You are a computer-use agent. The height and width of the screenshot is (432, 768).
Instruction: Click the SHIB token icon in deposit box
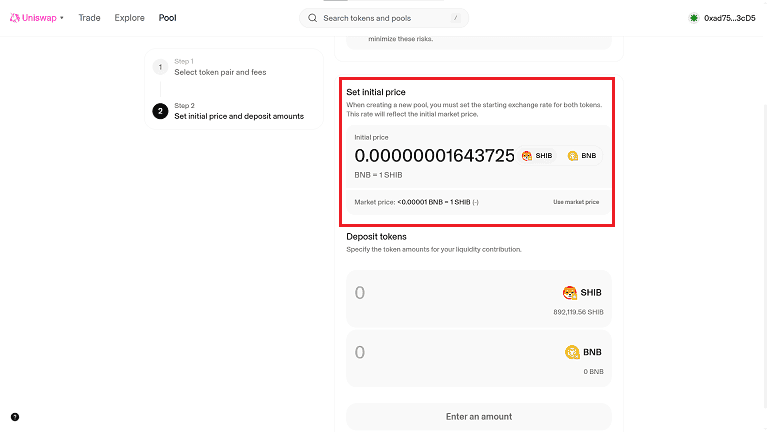point(570,293)
